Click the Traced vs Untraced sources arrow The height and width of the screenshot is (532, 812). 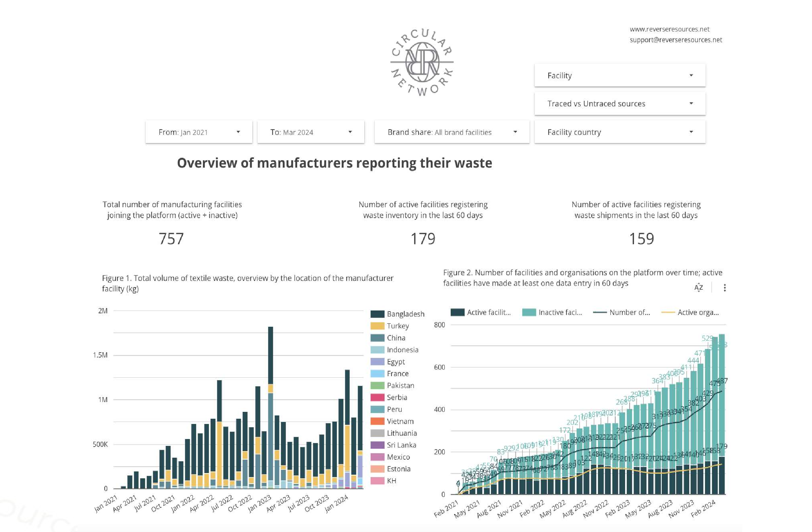click(x=691, y=103)
